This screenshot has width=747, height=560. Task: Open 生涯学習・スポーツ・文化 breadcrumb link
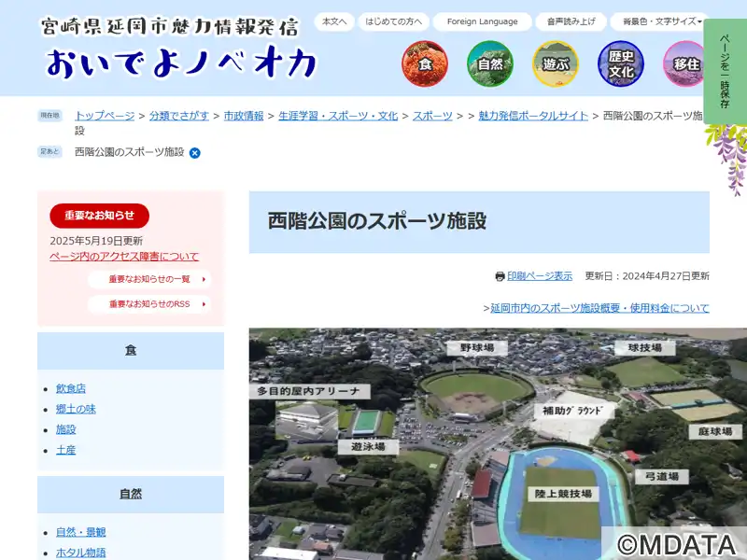pyautogui.click(x=338, y=116)
